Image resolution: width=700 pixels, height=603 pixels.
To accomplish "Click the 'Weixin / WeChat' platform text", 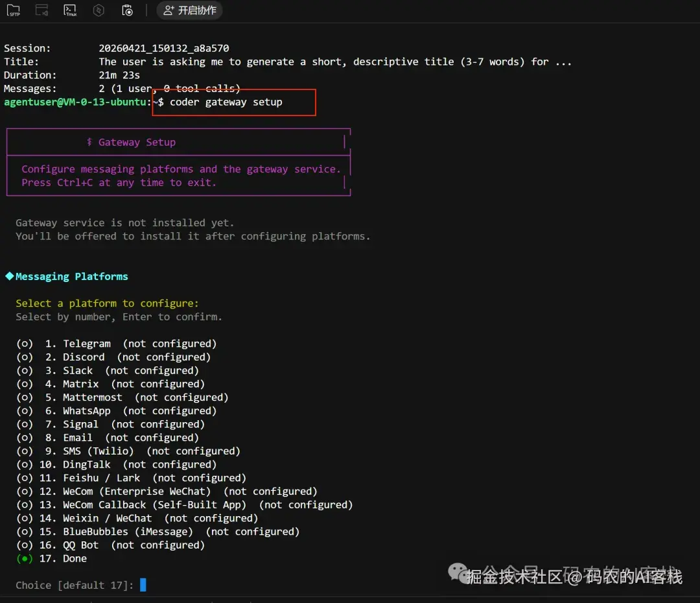I will point(107,518).
